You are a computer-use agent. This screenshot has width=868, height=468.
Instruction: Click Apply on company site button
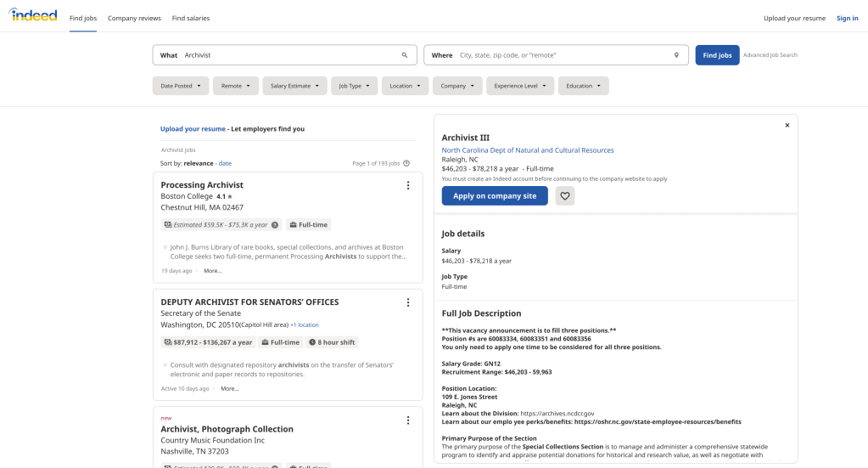point(495,196)
